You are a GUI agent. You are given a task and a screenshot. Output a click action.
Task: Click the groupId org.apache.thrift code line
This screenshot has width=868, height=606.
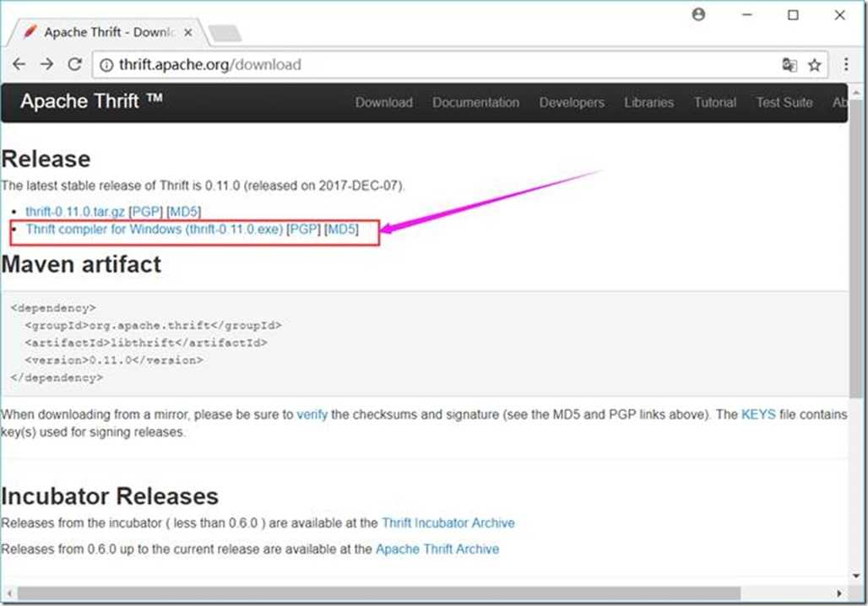tap(154, 326)
